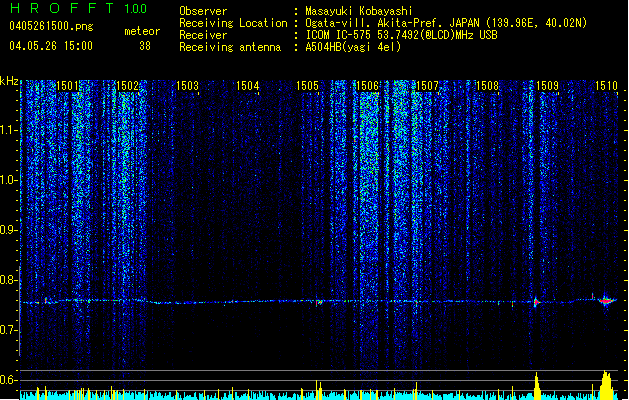Viewport: 629px width, 400px height.
Task: Click the 1510 time marker
Action: click(x=606, y=86)
